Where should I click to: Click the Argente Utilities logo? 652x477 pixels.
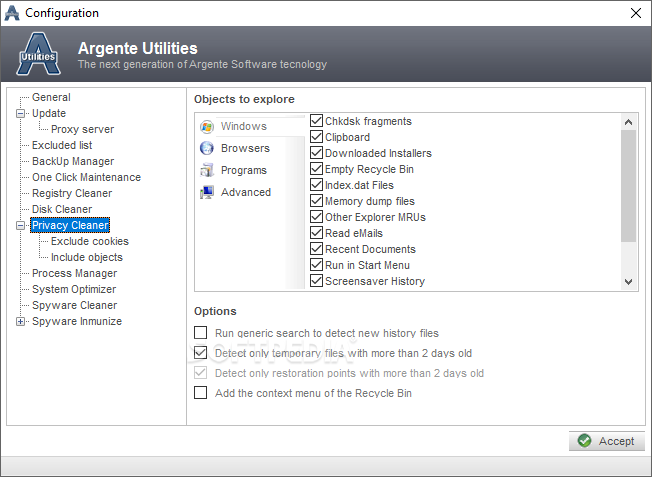click(39, 54)
